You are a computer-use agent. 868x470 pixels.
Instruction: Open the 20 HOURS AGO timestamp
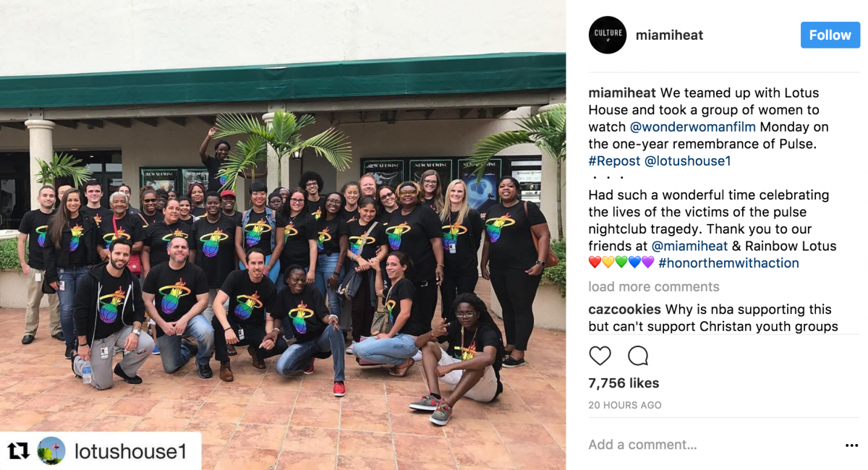[x=625, y=405]
